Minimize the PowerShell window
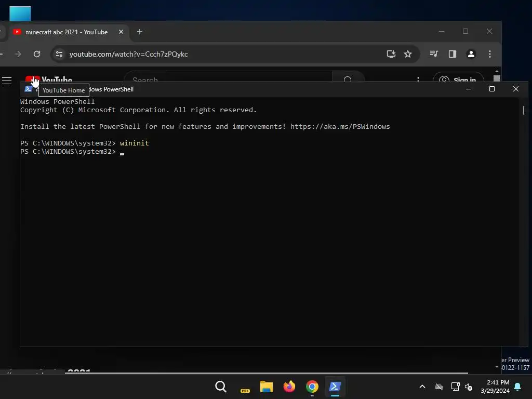532x399 pixels. click(469, 89)
